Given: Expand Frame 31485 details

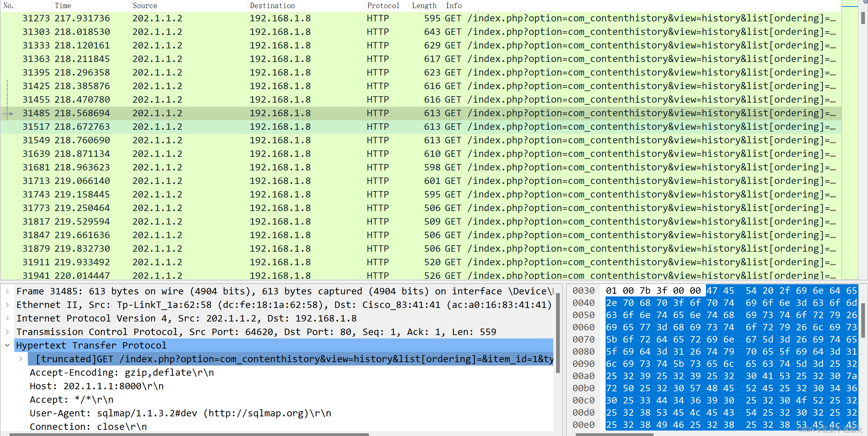Looking at the screenshot, I should [x=7, y=291].
